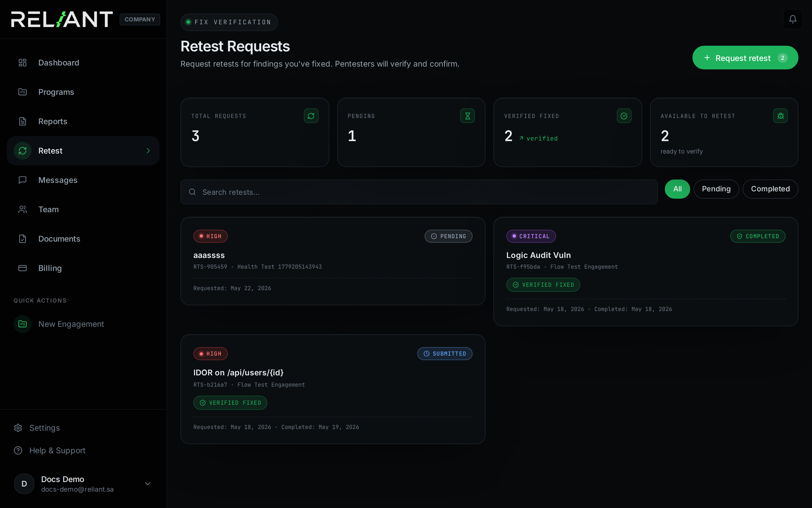Viewport: 812px width, 508px height.
Task: Click the Team people icon
Action: click(x=23, y=209)
